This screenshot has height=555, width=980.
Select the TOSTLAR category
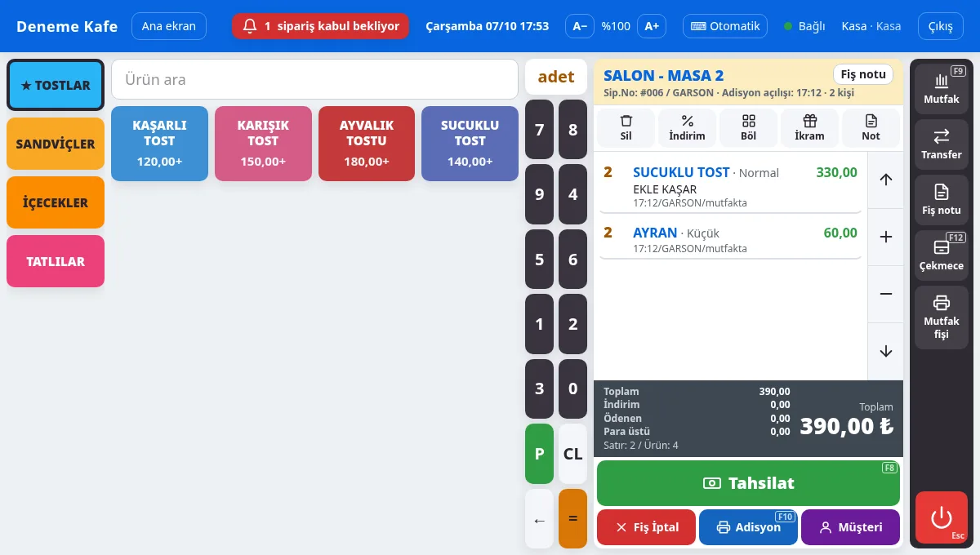(x=56, y=85)
